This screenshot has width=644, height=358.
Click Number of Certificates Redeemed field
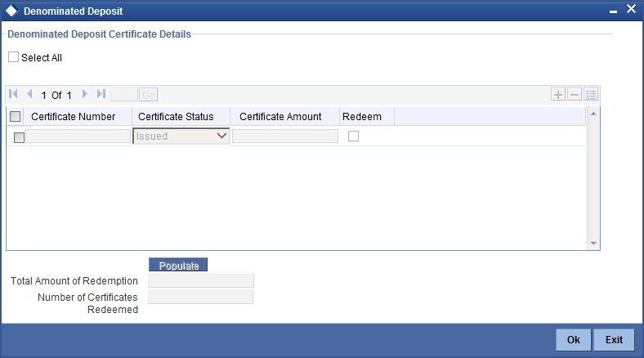[201, 298]
